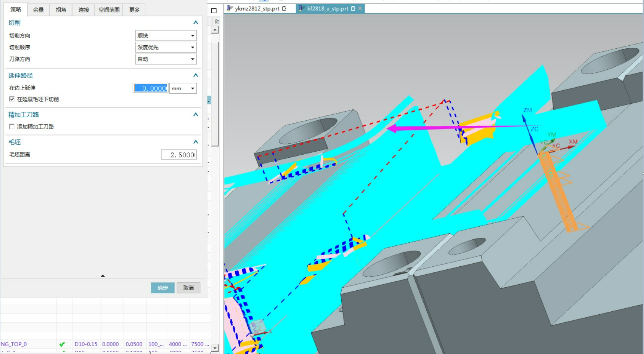Switch to the 策略 tab
Screen dimensions: 644x354
click(x=16, y=9)
